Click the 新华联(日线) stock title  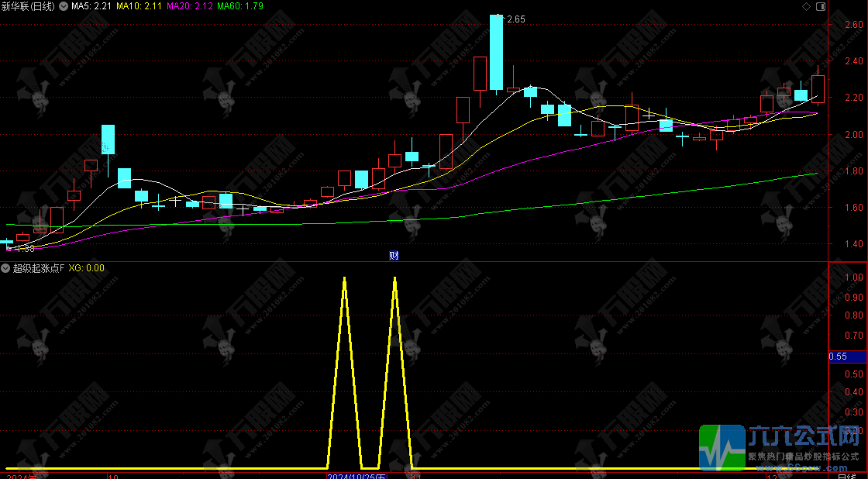click(29, 7)
